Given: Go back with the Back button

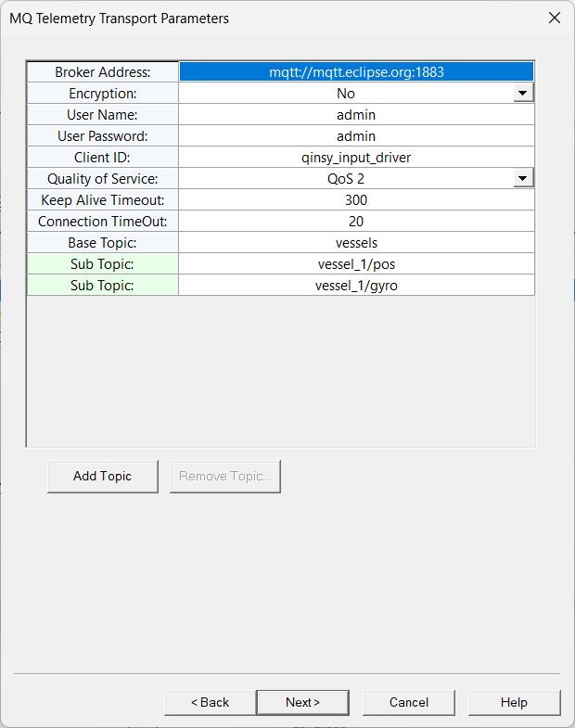Looking at the screenshot, I should (211, 702).
